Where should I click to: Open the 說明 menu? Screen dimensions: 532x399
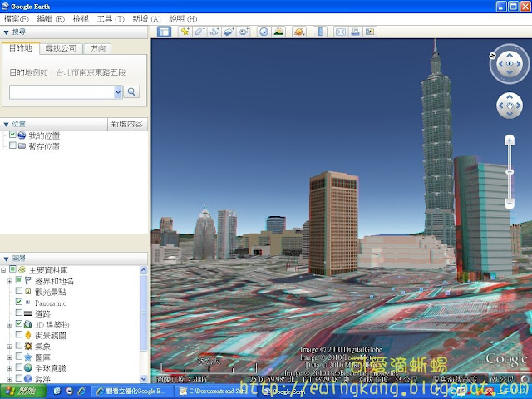183,19
